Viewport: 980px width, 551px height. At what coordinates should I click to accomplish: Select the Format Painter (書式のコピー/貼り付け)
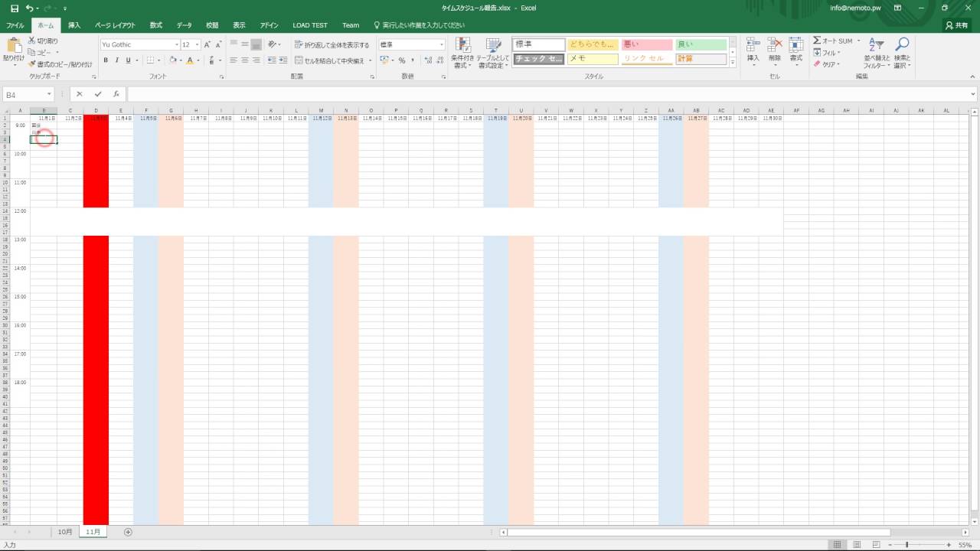coord(60,64)
